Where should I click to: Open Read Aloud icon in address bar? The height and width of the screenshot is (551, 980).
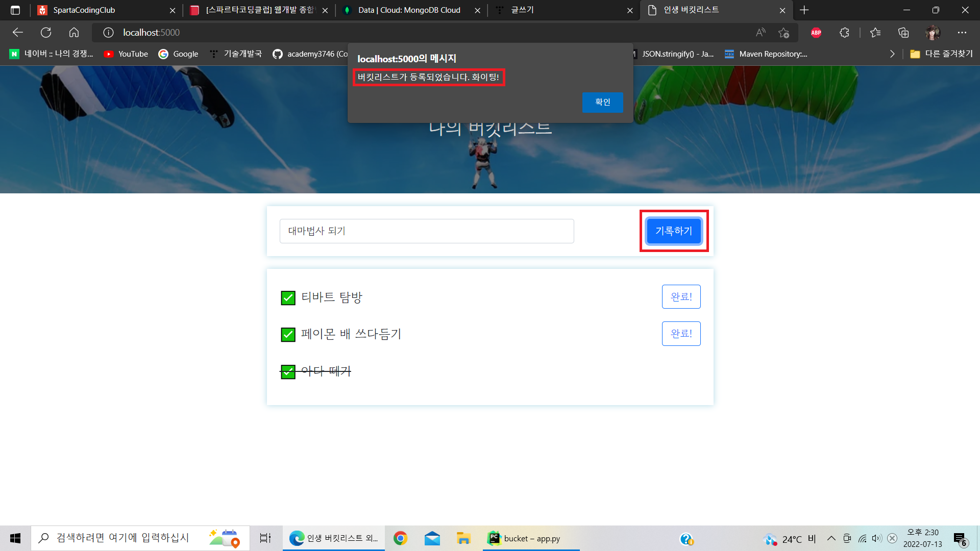click(761, 33)
